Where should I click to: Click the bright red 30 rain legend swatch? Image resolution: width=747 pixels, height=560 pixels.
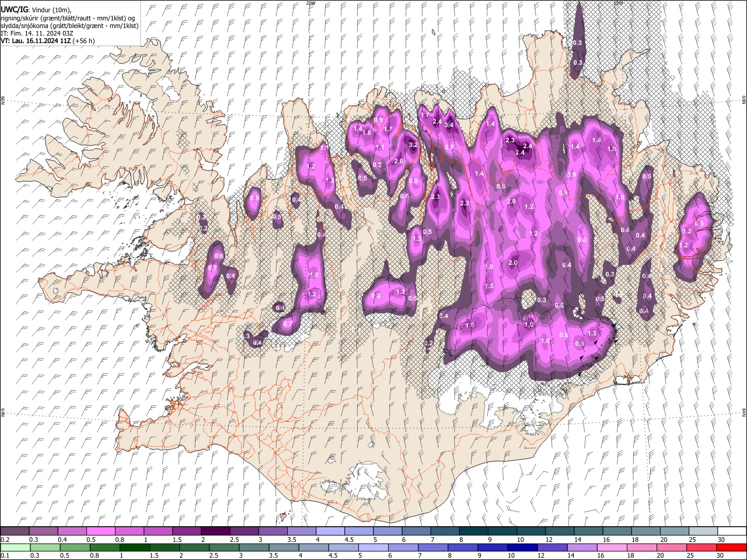tap(731, 547)
